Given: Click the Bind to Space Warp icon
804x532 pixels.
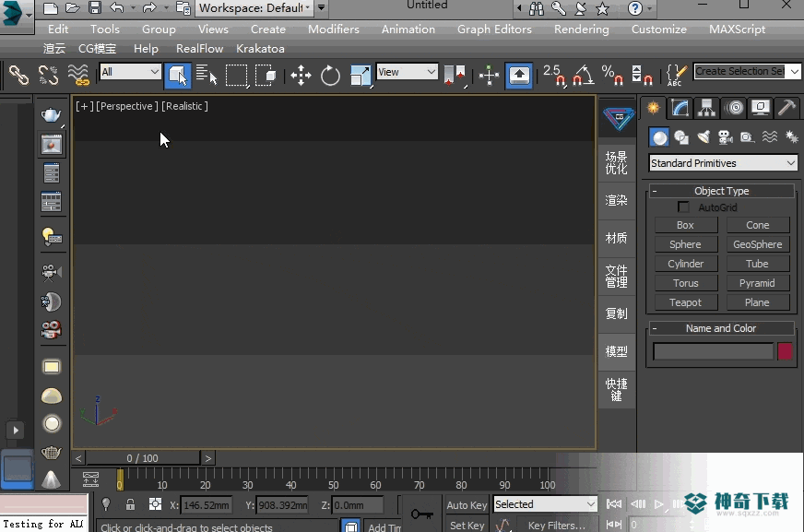Looking at the screenshot, I should point(78,75).
